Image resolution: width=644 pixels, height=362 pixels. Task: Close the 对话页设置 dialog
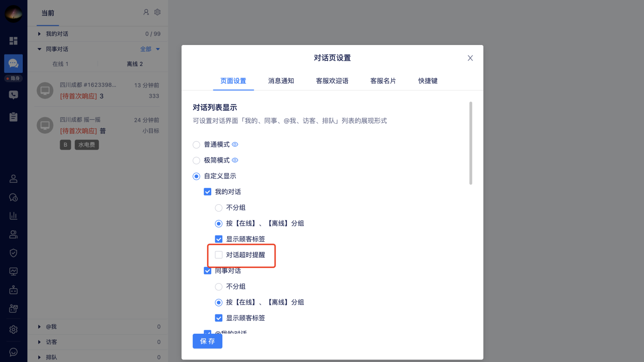click(x=470, y=58)
